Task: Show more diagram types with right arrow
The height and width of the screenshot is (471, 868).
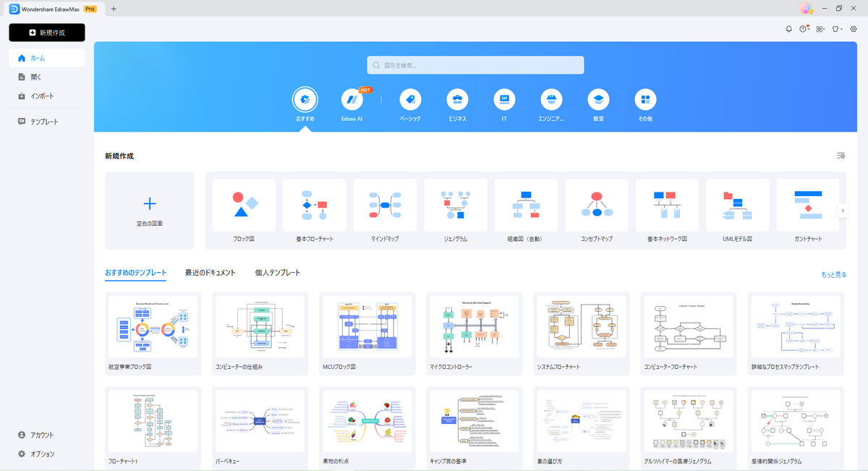Action: [842, 211]
